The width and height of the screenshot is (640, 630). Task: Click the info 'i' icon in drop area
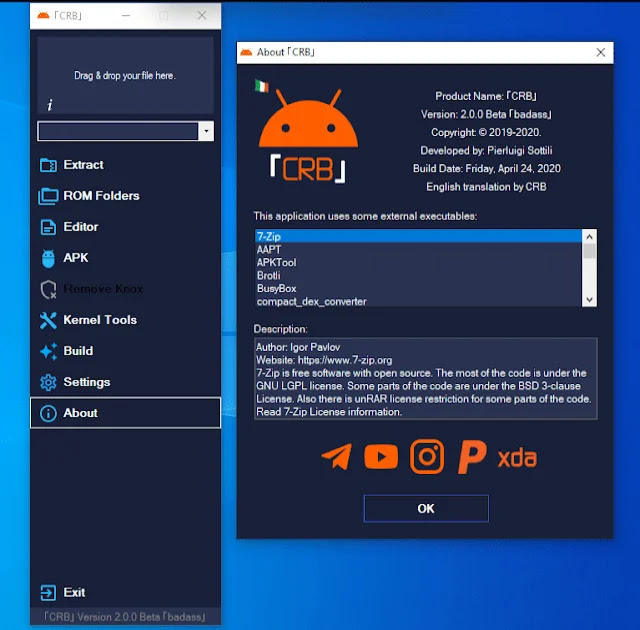coord(50,105)
